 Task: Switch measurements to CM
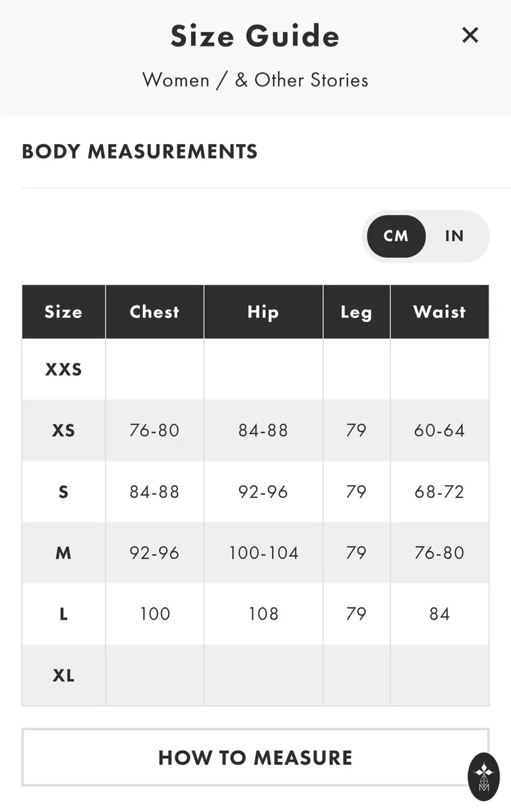click(x=396, y=236)
